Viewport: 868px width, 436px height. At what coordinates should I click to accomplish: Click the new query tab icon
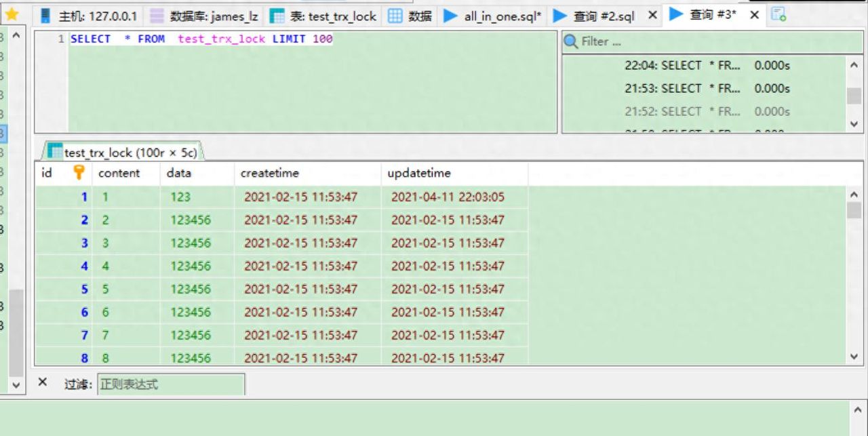(778, 15)
